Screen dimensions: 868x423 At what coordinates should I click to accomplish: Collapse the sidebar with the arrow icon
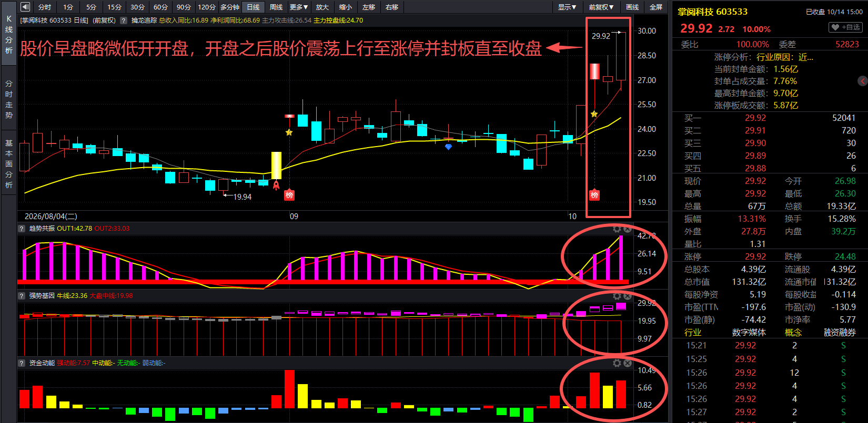pyautogui.click(x=25, y=7)
